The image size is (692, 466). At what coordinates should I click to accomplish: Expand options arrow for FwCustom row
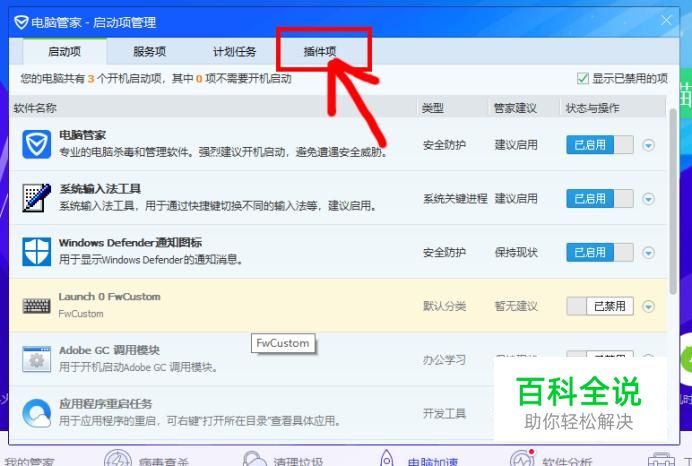(x=648, y=306)
